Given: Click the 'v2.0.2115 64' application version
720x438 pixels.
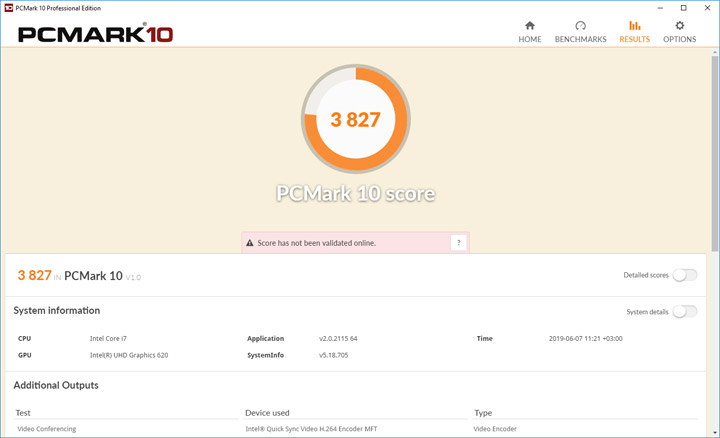Looking at the screenshot, I should [x=338, y=338].
